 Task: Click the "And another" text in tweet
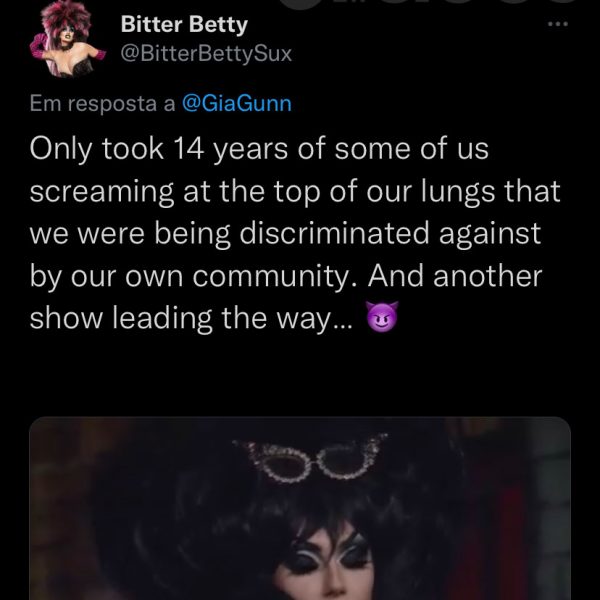point(455,276)
